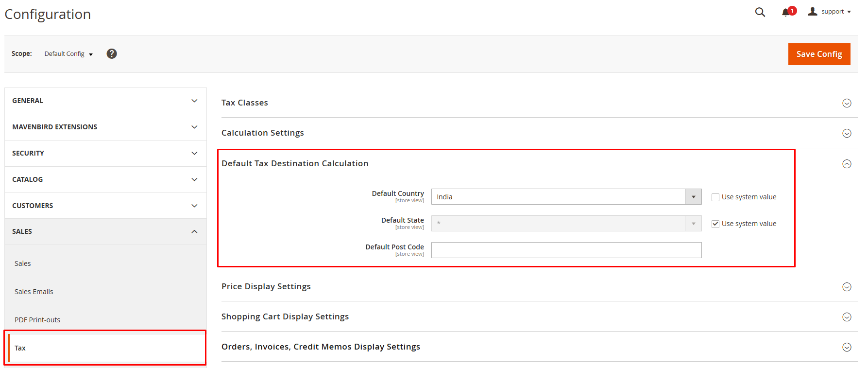Click the Price Display Settings heading
The height and width of the screenshot is (368, 868).
[x=266, y=286]
